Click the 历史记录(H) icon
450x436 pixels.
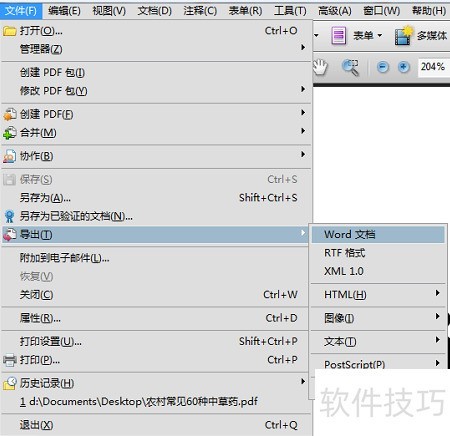pyautogui.click(x=9, y=383)
